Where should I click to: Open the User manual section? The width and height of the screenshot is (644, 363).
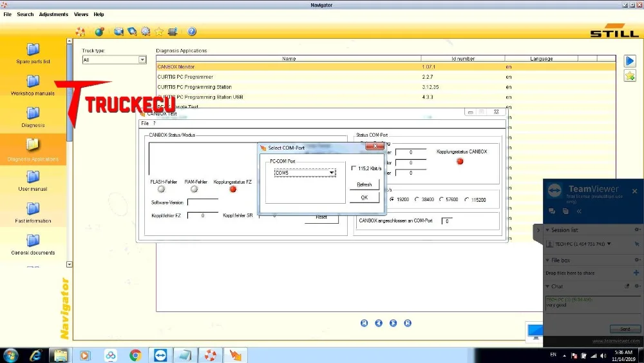click(x=33, y=181)
